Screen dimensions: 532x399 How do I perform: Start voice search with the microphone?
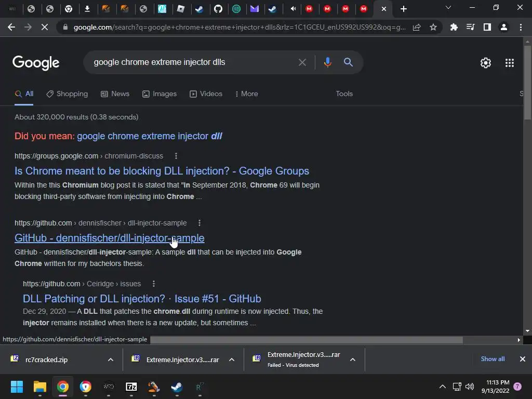click(x=328, y=62)
